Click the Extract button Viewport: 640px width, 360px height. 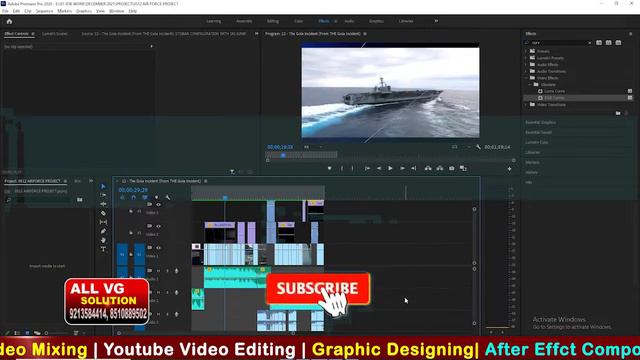pyautogui.click(x=440, y=169)
